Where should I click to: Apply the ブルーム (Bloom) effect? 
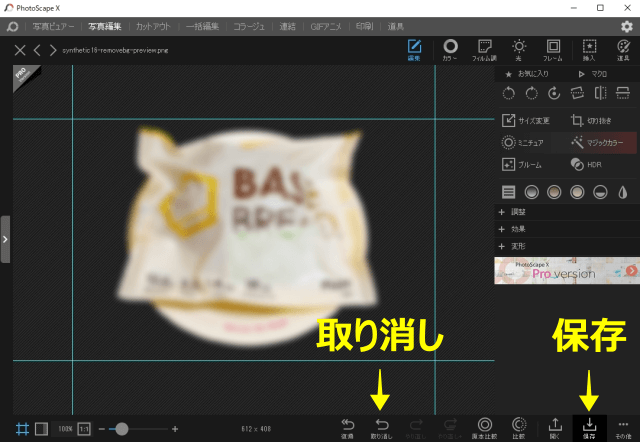tap(522, 164)
